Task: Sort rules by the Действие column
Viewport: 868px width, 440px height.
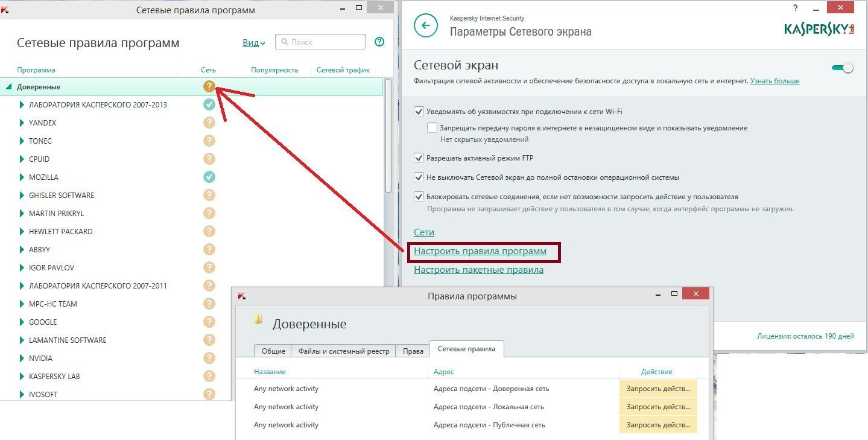Action: [657, 372]
